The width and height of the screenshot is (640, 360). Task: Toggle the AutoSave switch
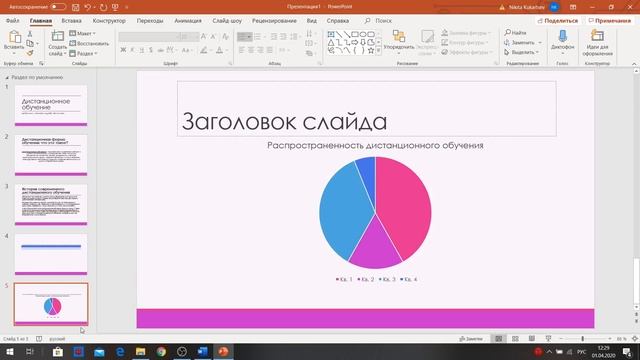click(58, 7)
